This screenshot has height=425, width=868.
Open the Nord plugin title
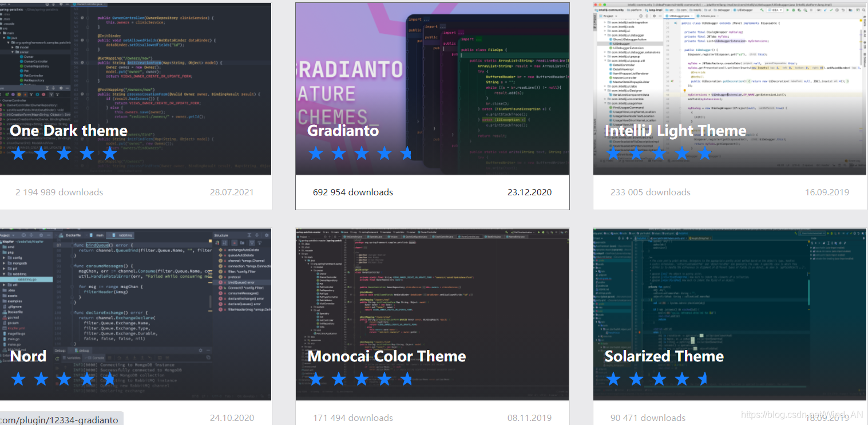28,356
